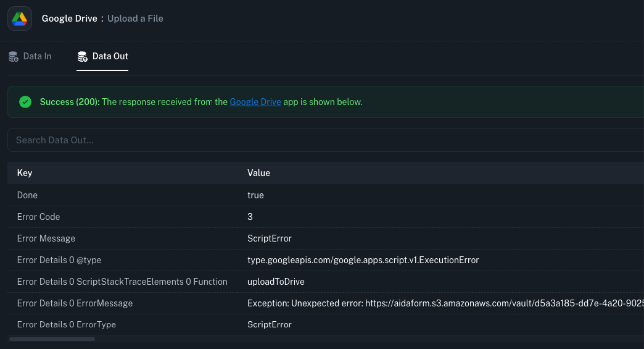Click the Google Drive app icon
The width and height of the screenshot is (644, 349).
(x=20, y=19)
